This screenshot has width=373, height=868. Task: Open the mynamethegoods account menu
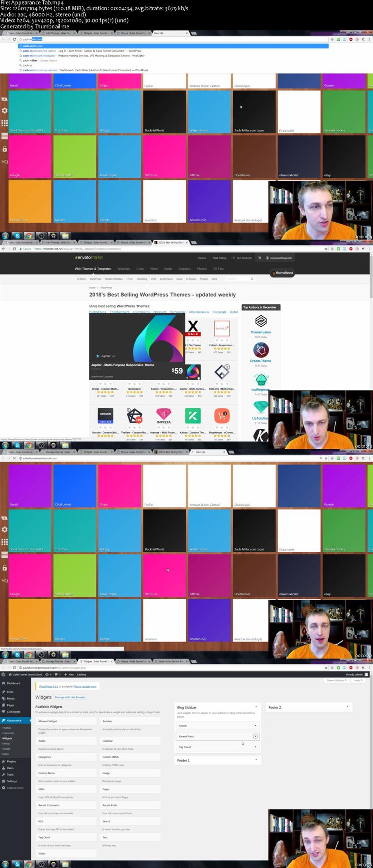point(279,258)
